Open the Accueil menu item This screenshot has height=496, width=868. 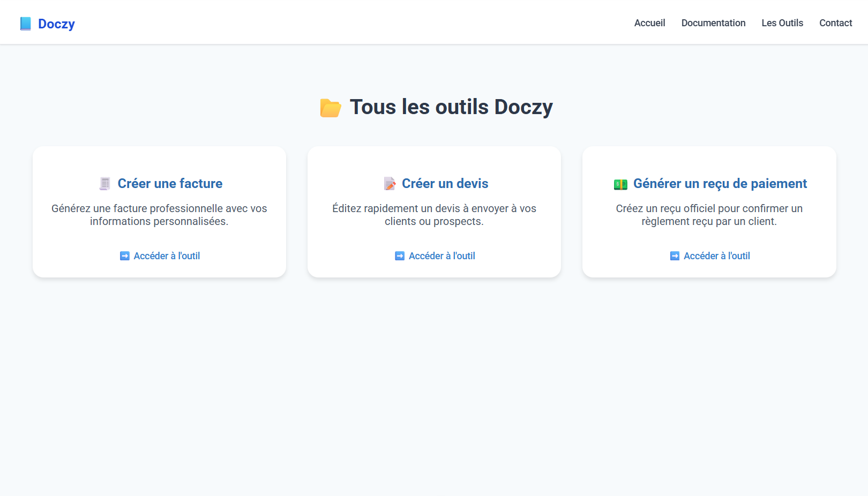tap(649, 23)
